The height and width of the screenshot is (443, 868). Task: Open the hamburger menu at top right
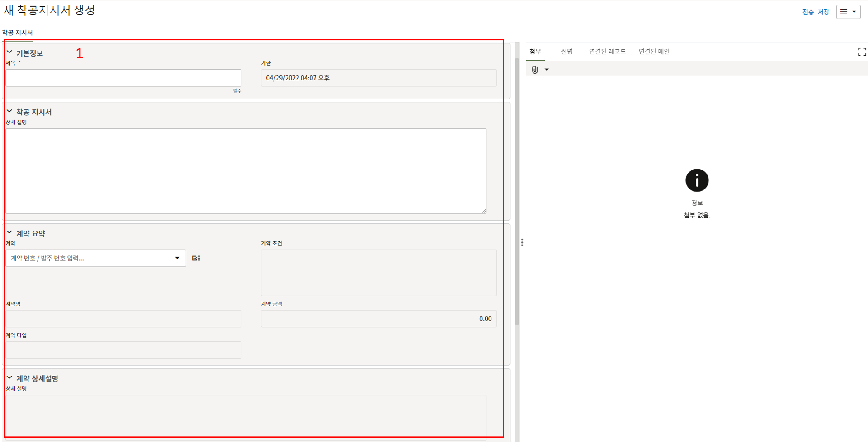(848, 12)
